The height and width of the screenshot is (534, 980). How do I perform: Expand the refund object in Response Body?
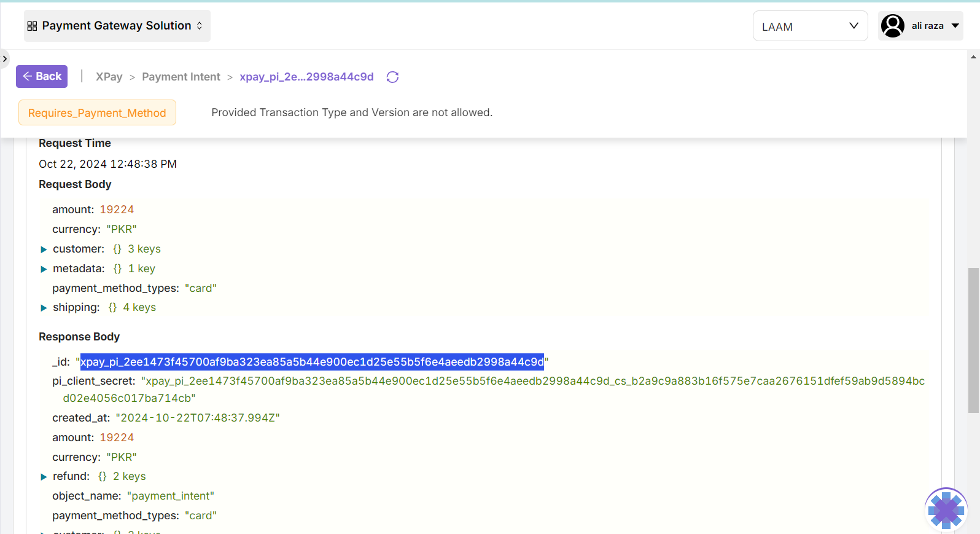coord(44,477)
